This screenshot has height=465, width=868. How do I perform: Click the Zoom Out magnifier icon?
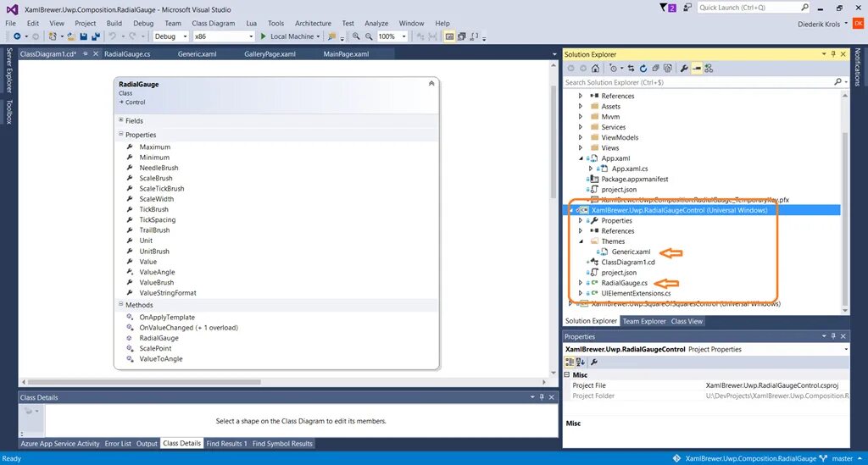pos(369,36)
